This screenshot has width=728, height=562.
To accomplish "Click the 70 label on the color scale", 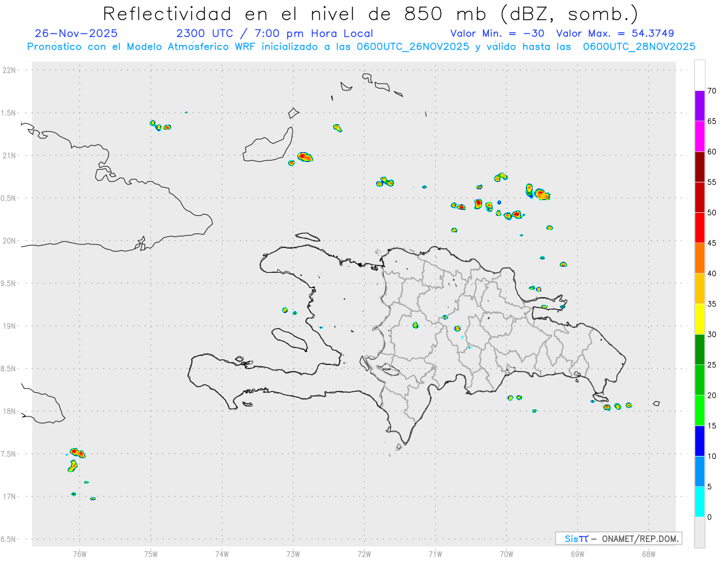I will pyautogui.click(x=712, y=91).
